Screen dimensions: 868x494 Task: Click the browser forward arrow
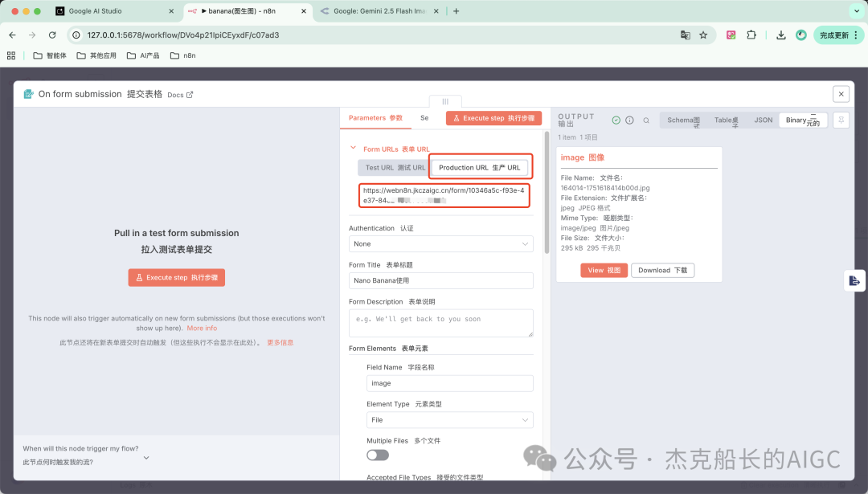click(32, 35)
